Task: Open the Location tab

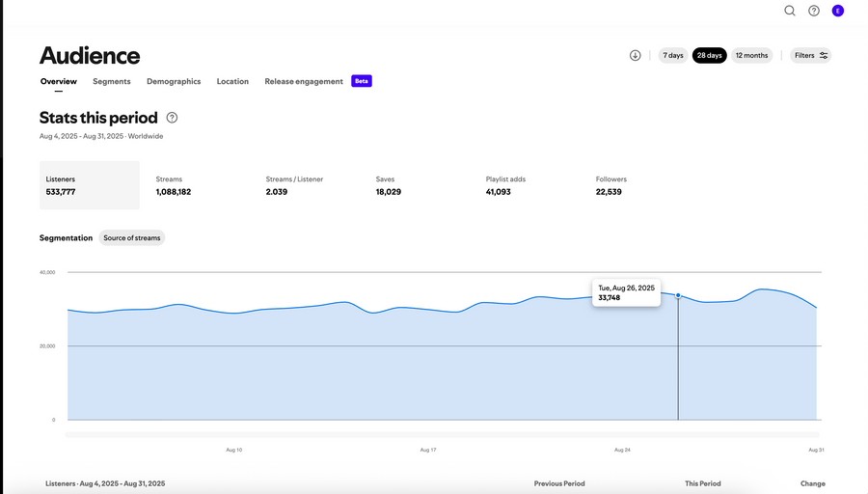Action: coord(232,82)
